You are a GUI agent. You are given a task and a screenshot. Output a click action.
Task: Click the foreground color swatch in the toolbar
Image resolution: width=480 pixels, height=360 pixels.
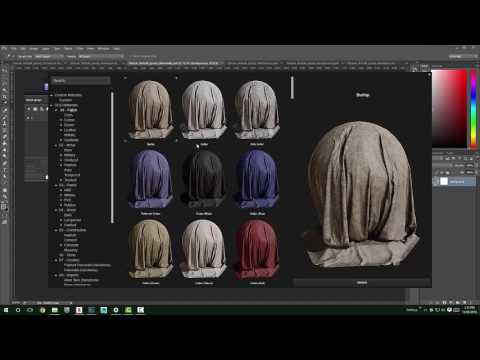[4, 206]
